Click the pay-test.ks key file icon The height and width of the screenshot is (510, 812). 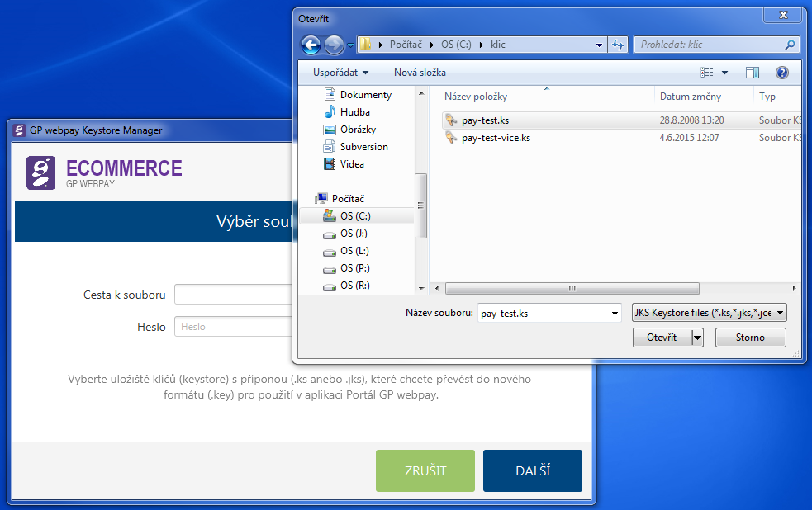click(x=451, y=120)
